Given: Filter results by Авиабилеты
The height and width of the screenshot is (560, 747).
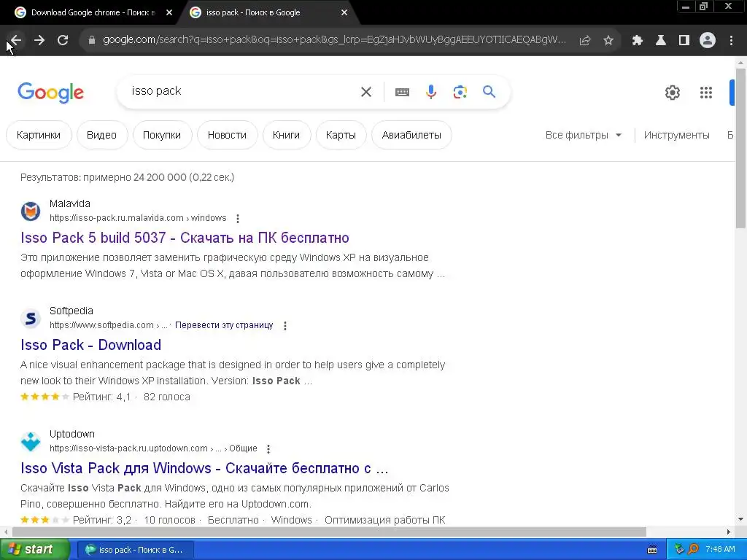Looking at the screenshot, I should 411,135.
